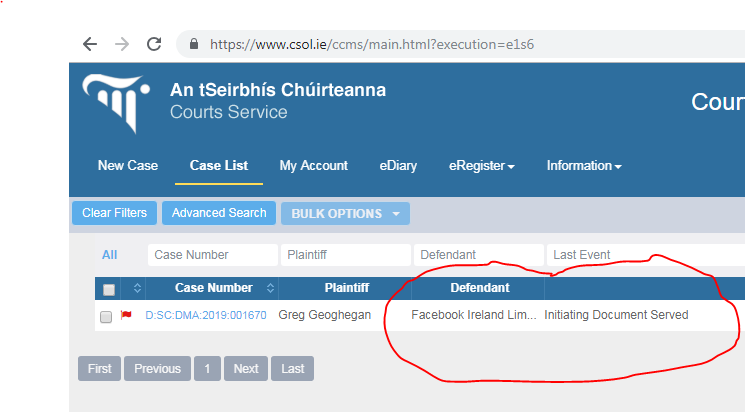Click sort arrows beside header checkbox
Screen dimensions: 745x412
pos(137,287)
